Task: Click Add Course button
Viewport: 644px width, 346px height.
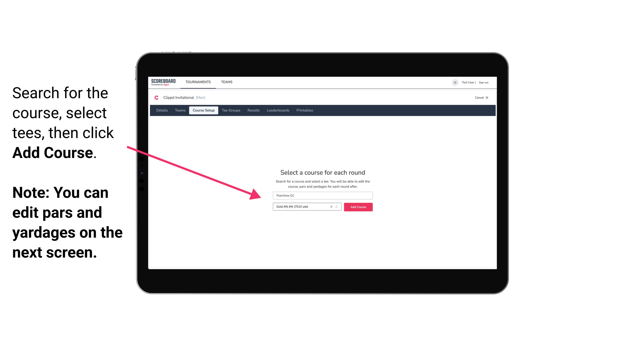Action: [x=358, y=207]
